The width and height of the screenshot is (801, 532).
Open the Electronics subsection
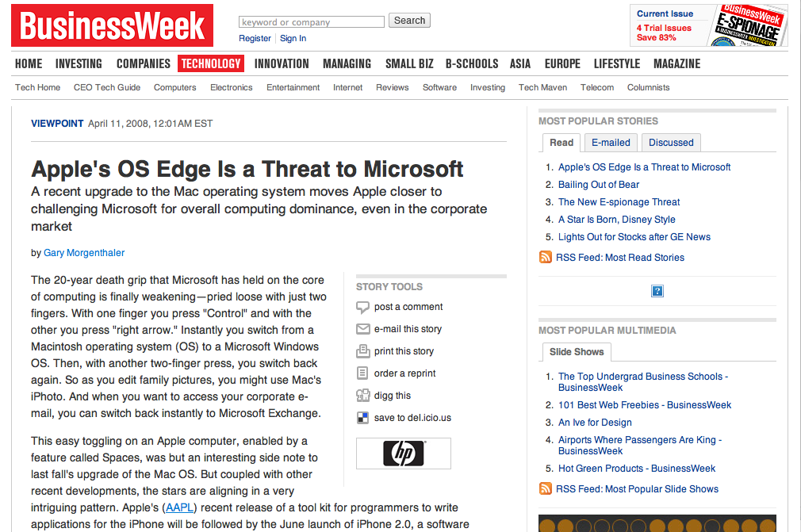pyautogui.click(x=232, y=87)
